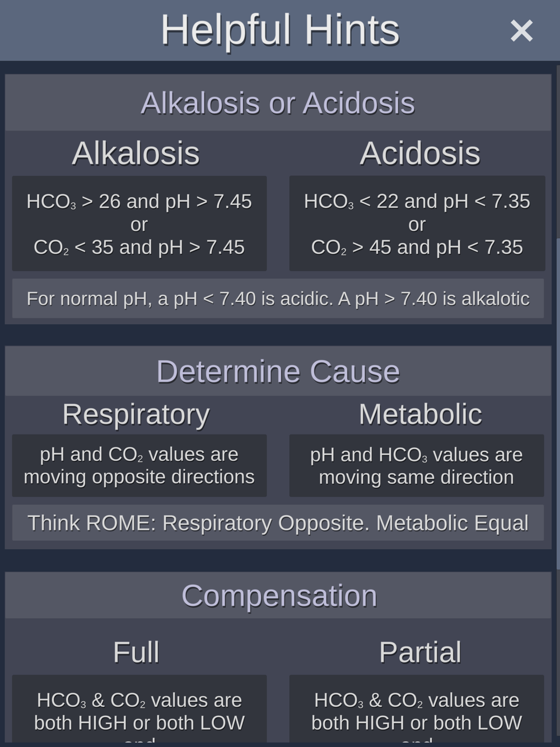Viewport: 560px width, 747px height.
Task: Tap the Acidosis criteria box (pH < 7.35)
Action: [x=417, y=224]
